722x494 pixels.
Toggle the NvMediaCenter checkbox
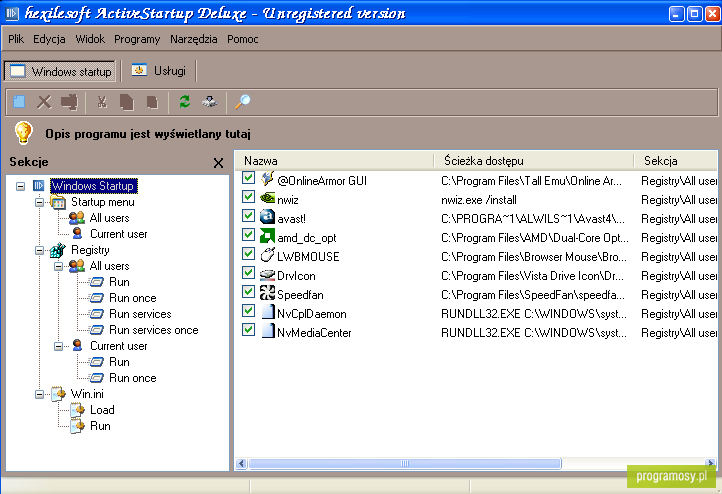[x=249, y=330]
